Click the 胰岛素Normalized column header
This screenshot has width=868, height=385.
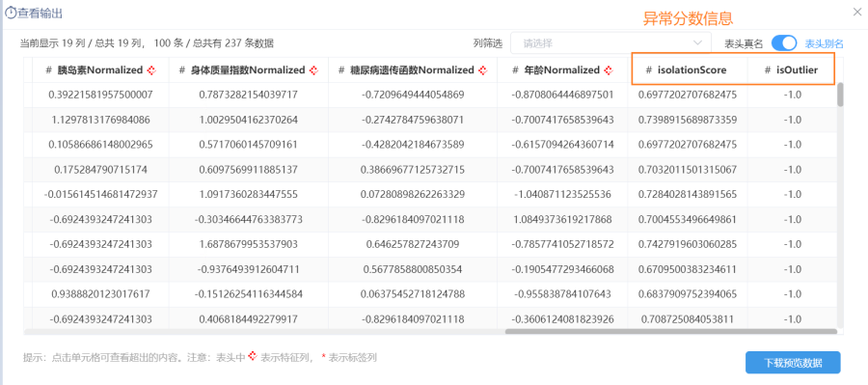coord(100,70)
